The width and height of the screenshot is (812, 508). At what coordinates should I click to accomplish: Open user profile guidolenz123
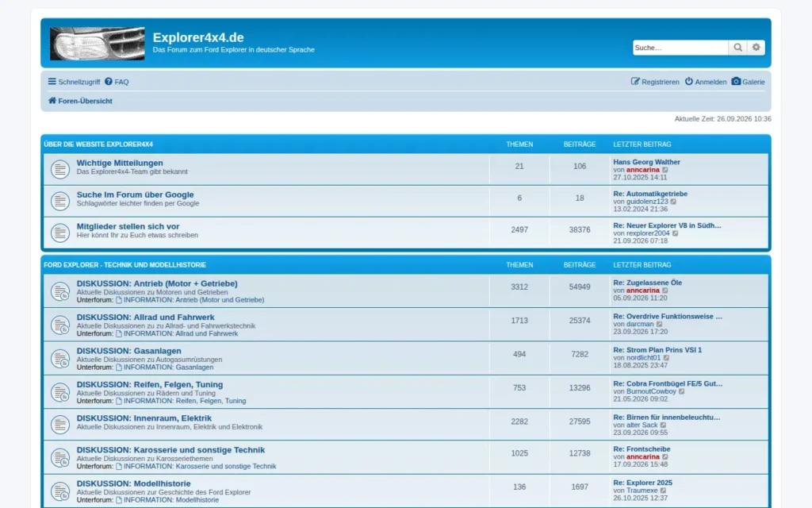tap(647, 202)
